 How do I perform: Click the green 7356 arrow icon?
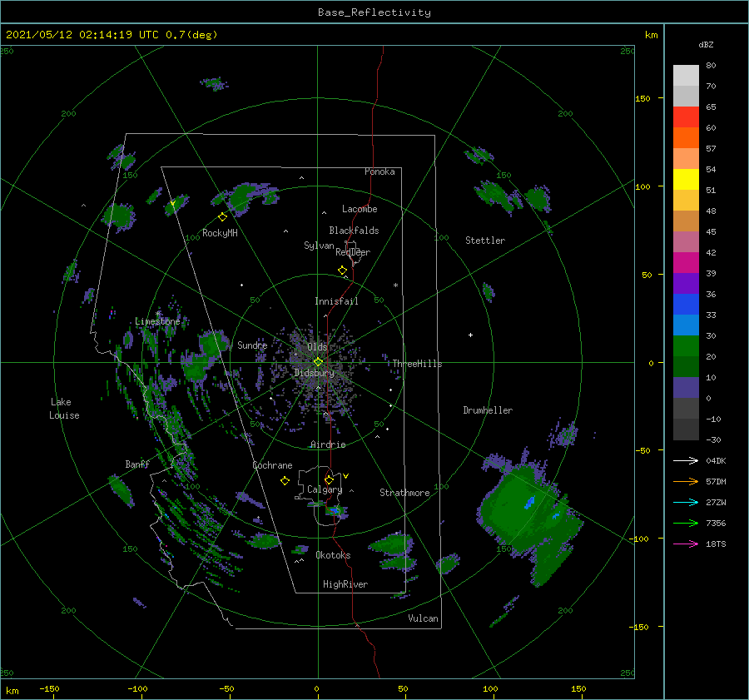pyautogui.click(x=686, y=524)
